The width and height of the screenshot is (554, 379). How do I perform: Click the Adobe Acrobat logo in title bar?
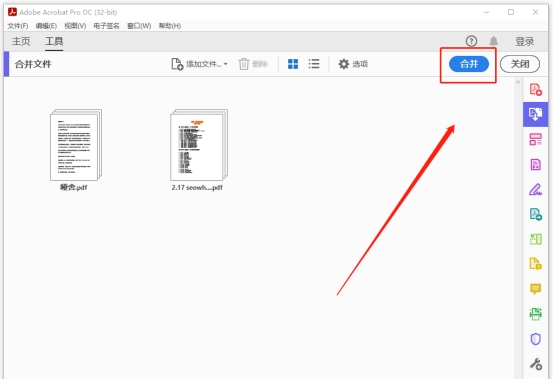click(12, 12)
